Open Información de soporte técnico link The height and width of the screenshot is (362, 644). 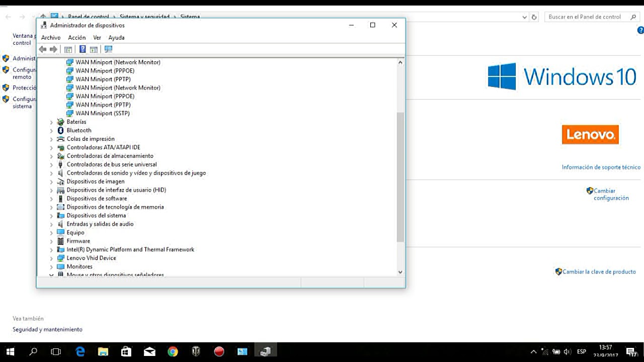(601, 167)
